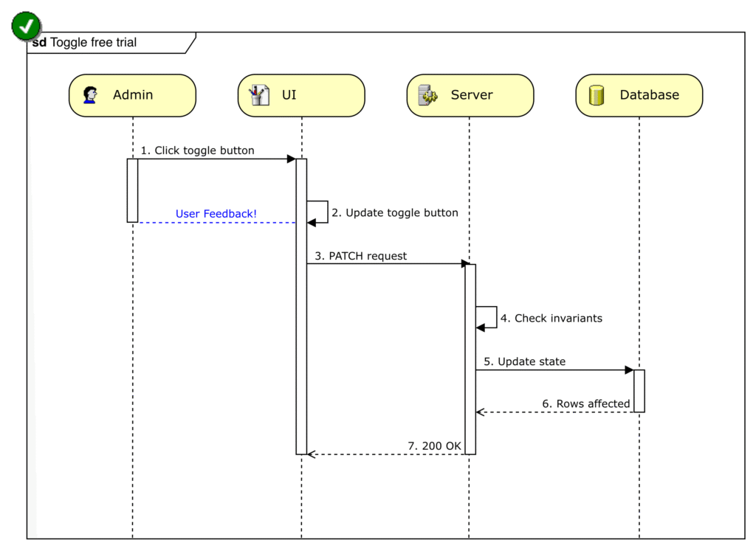Select the '1. Click toggle button' message
This screenshot has width=756, height=551.
point(198,150)
